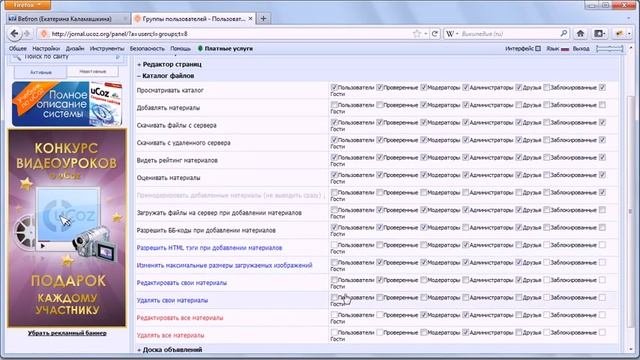
Task: Toggle Администраторы for Разрешить ББ-коды row
Action: point(466,227)
